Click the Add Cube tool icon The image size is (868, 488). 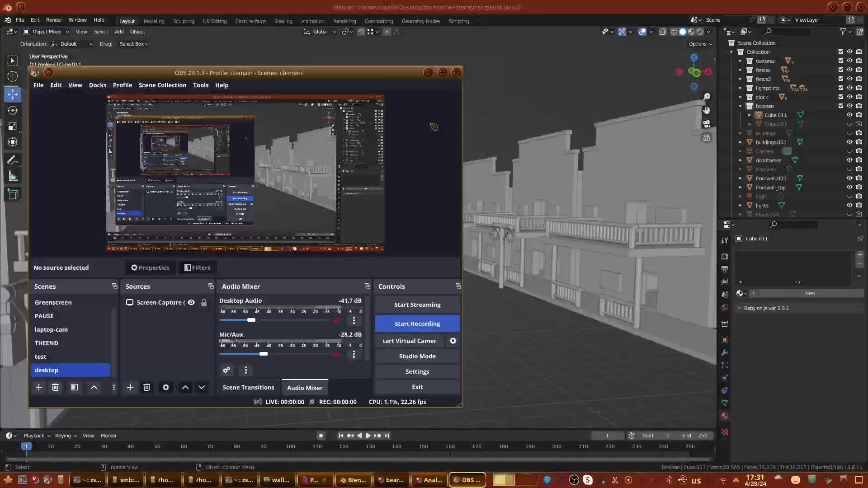click(13, 194)
